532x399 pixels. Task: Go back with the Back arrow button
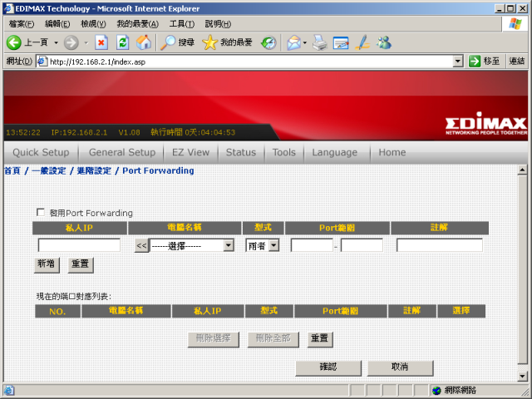click(x=14, y=42)
